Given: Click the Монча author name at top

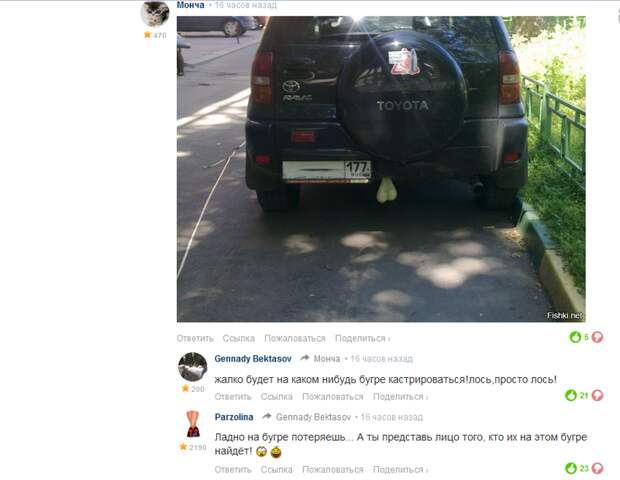Looking at the screenshot, I should 190,5.
